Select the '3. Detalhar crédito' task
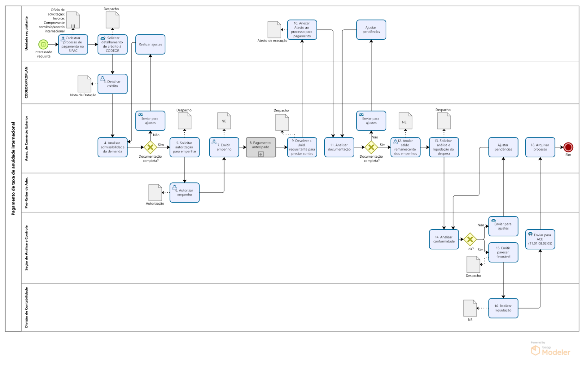This screenshot has width=588, height=381. coord(112,84)
